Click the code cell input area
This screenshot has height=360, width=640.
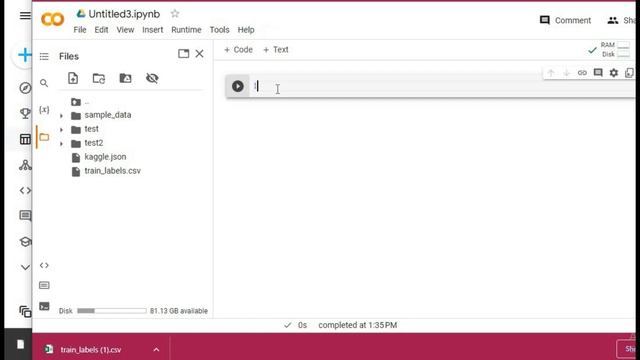point(443,86)
